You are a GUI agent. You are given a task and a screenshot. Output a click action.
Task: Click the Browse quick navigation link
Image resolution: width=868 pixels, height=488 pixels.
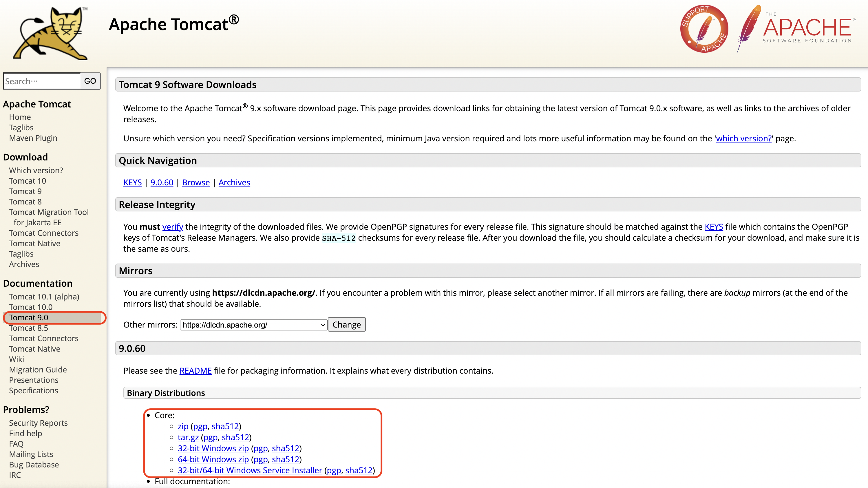click(196, 182)
